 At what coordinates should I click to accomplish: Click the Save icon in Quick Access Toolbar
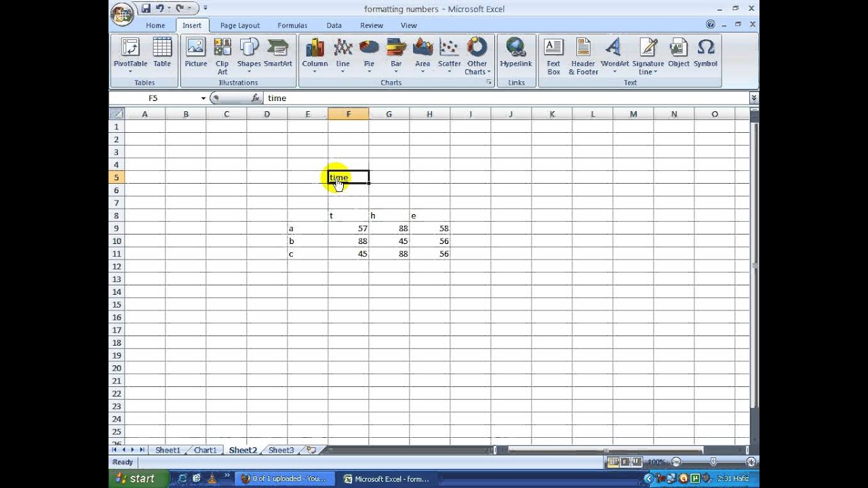pyautogui.click(x=146, y=9)
